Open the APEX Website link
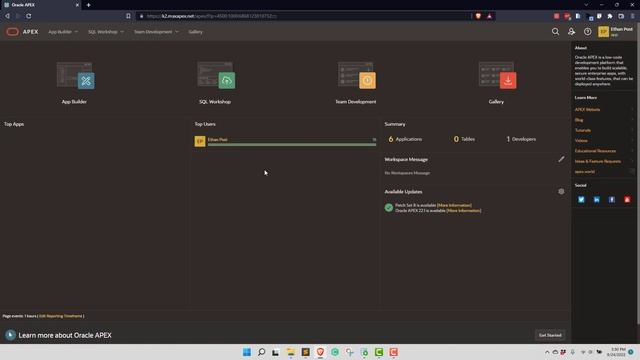 click(x=587, y=109)
